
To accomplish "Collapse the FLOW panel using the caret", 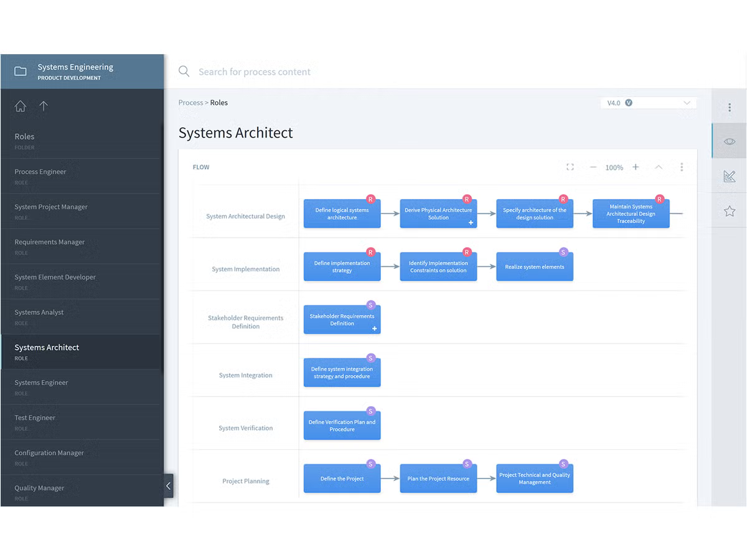I will [x=659, y=167].
